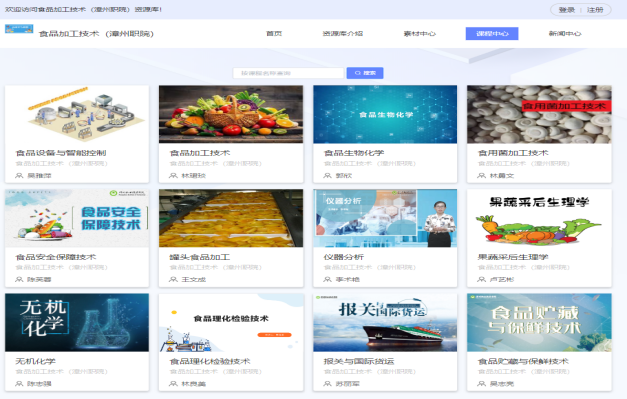
Task: Click the 报关与国际货运 title link
Action: pyautogui.click(x=359, y=361)
